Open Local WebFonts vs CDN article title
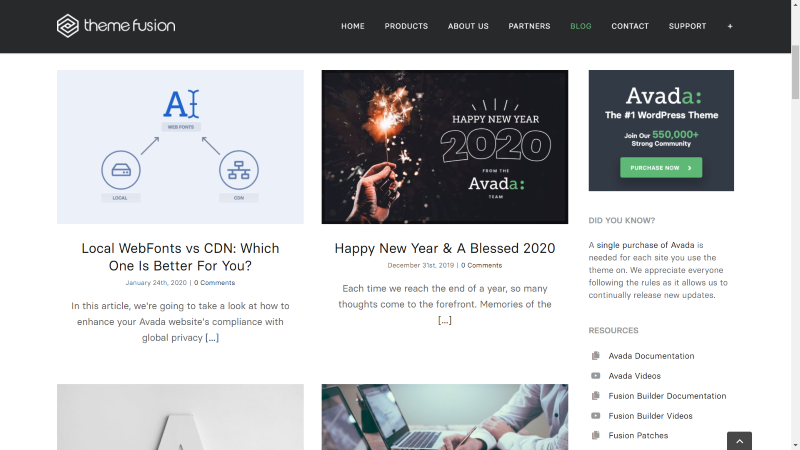Screen dimensions: 800x450 click(180, 257)
